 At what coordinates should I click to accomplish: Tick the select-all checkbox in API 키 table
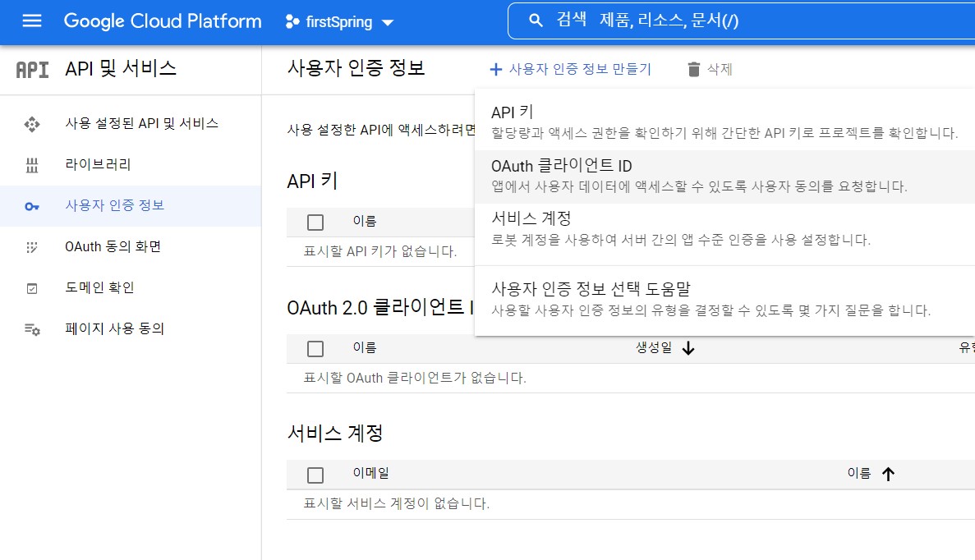pos(315,223)
